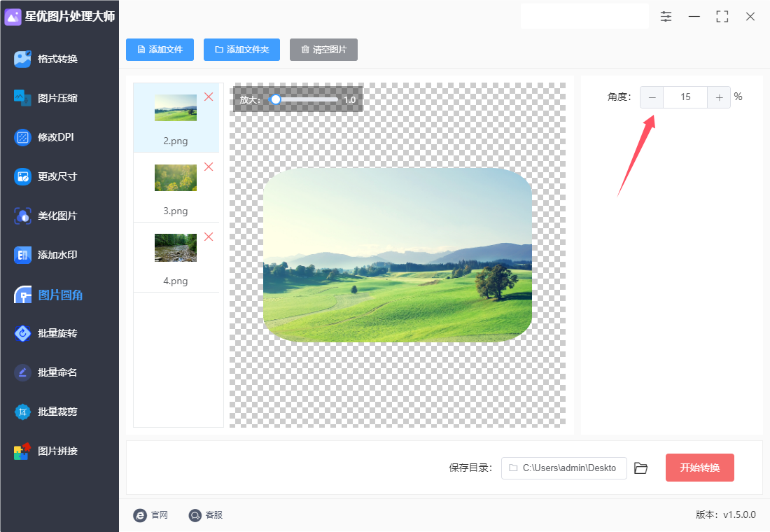Remove 3.png with its red X
This screenshot has width=770, height=532.
point(209,167)
